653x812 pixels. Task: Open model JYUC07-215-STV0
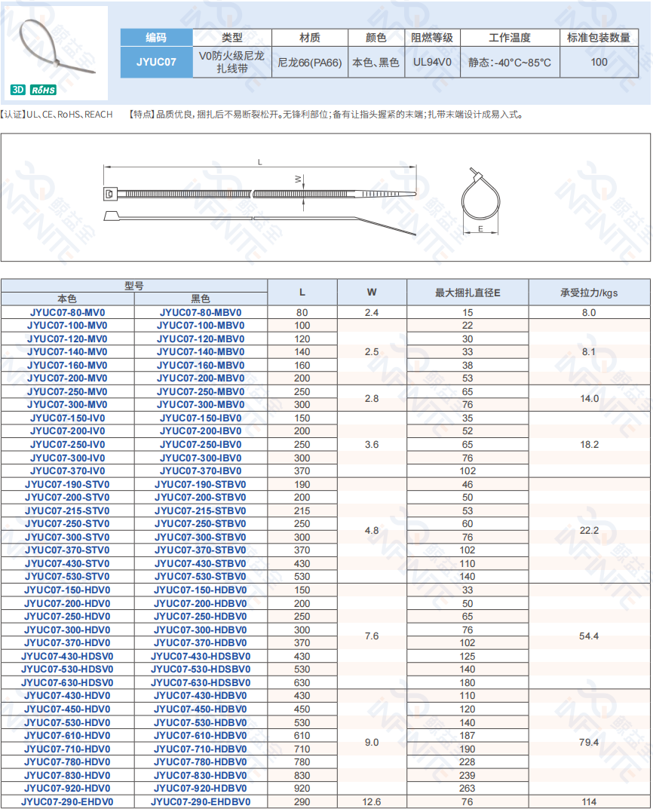[68, 510]
